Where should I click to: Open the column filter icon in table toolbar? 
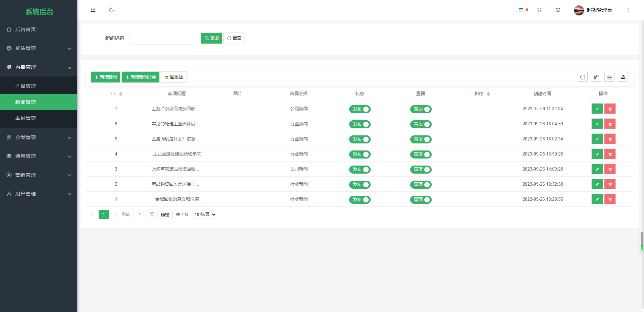tap(596, 77)
